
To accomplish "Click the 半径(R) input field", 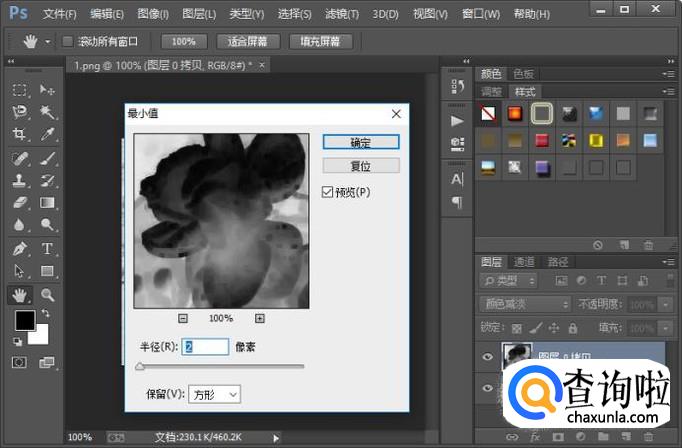I will (x=206, y=346).
